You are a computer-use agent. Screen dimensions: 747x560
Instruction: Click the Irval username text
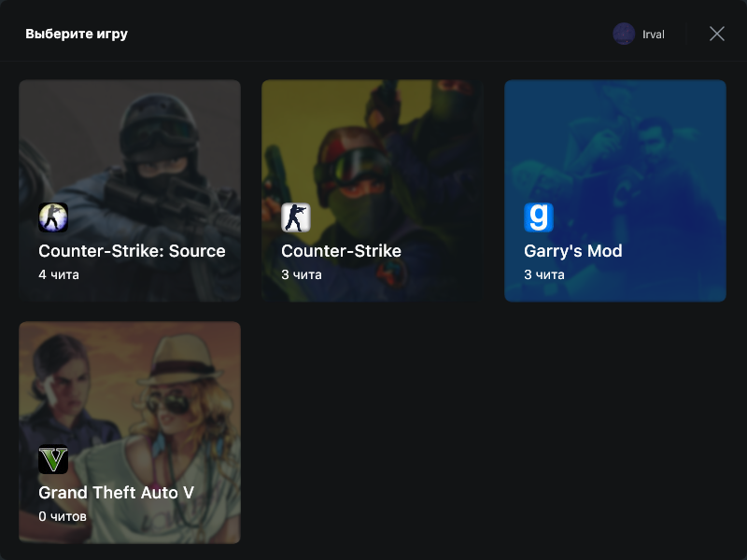[653, 35]
